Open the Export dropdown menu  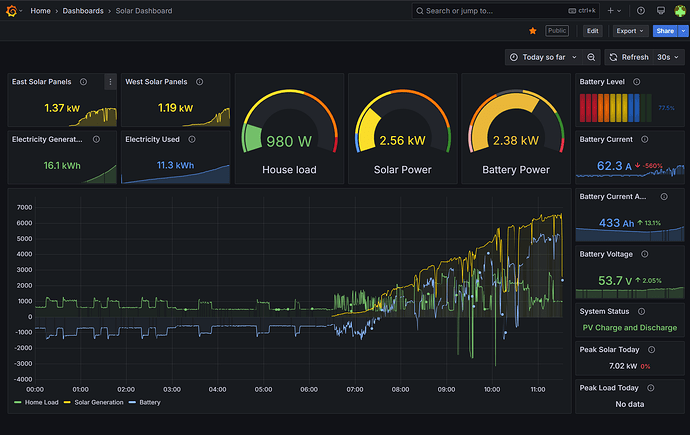coord(629,31)
